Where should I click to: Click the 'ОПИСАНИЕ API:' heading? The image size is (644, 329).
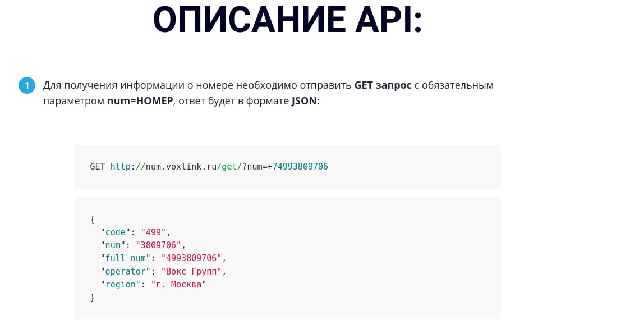(287, 20)
